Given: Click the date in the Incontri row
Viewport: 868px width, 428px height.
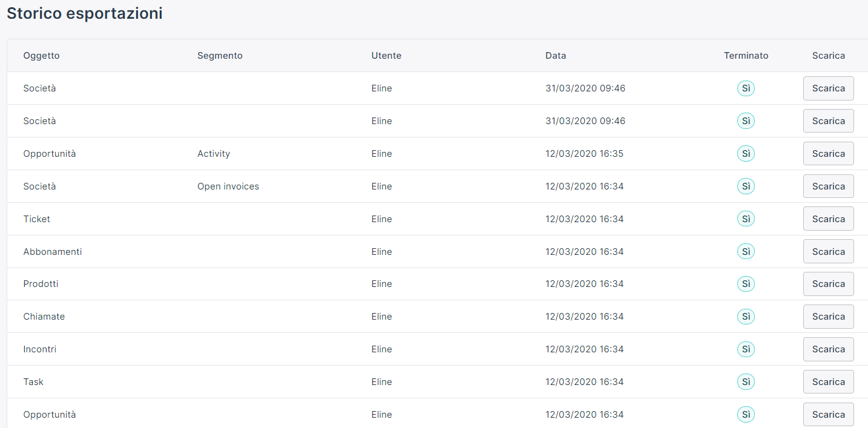Looking at the screenshot, I should pyautogui.click(x=584, y=349).
